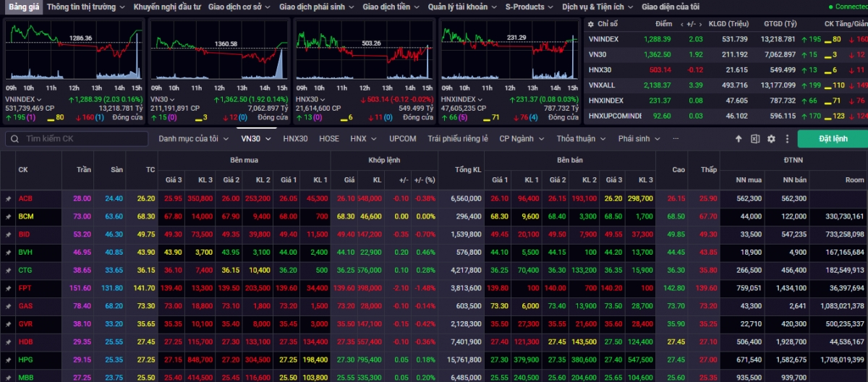This screenshot has width=868, height=382.
Task: Click HPG total volume 15,761,800
Action: (465, 360)
